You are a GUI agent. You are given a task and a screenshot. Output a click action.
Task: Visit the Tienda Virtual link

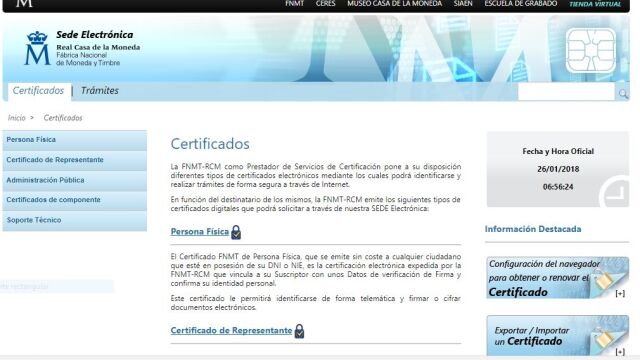[595, 4]
